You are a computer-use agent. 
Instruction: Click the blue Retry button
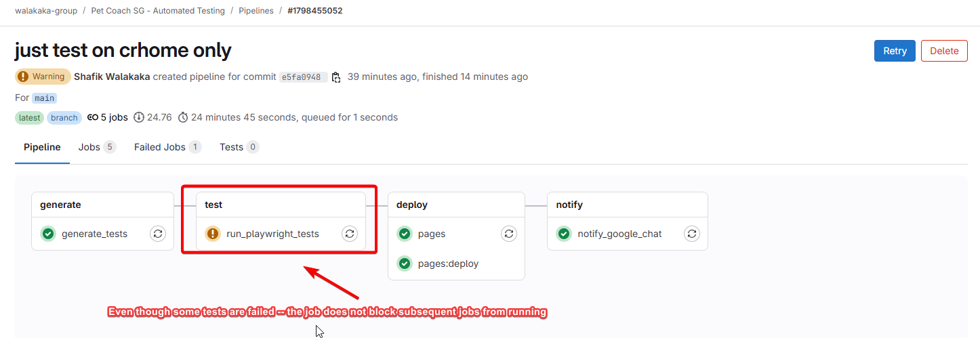[x=895, y=51]
